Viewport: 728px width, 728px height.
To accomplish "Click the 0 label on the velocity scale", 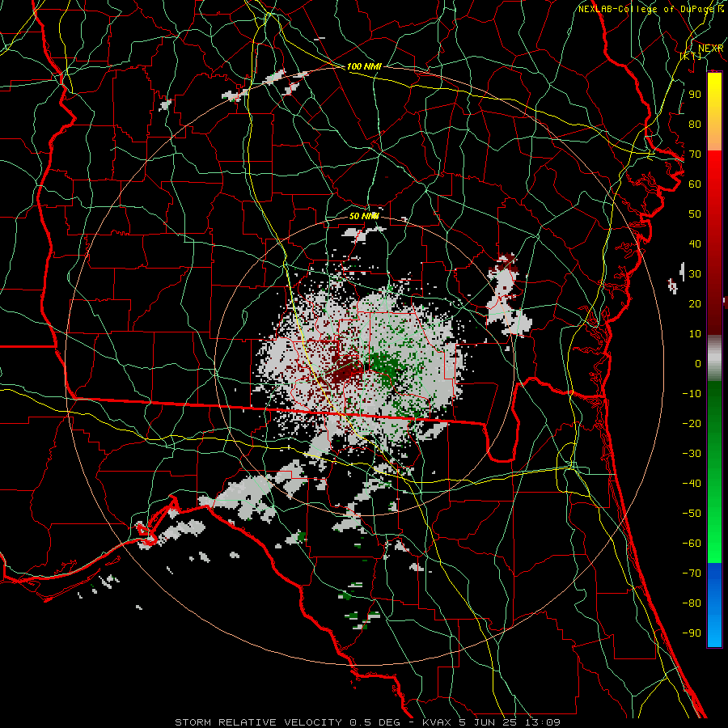I will click(698, 364).
